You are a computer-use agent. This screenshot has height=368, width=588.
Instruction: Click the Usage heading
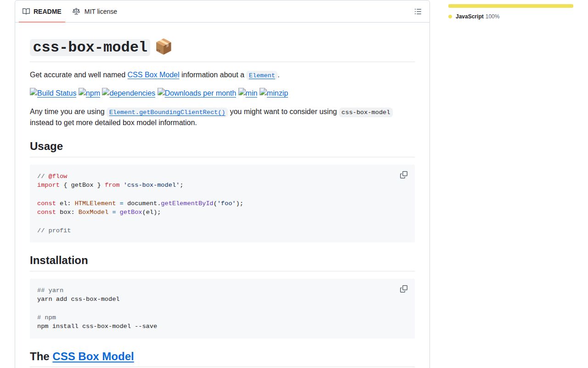point(46,146)
